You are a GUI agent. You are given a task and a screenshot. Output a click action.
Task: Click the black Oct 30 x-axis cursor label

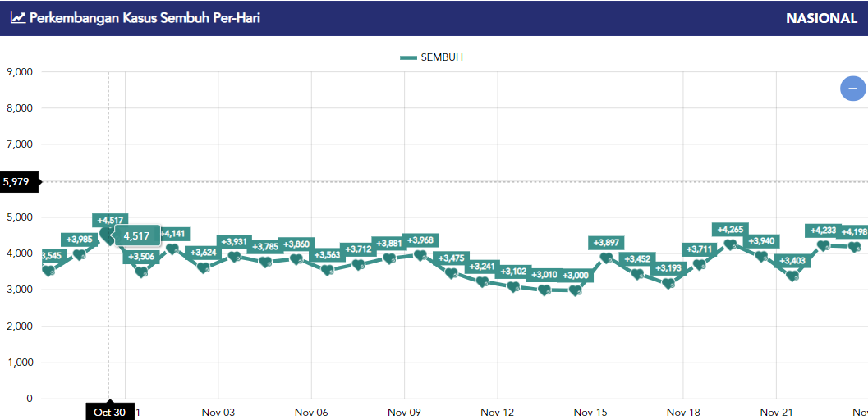109,412
